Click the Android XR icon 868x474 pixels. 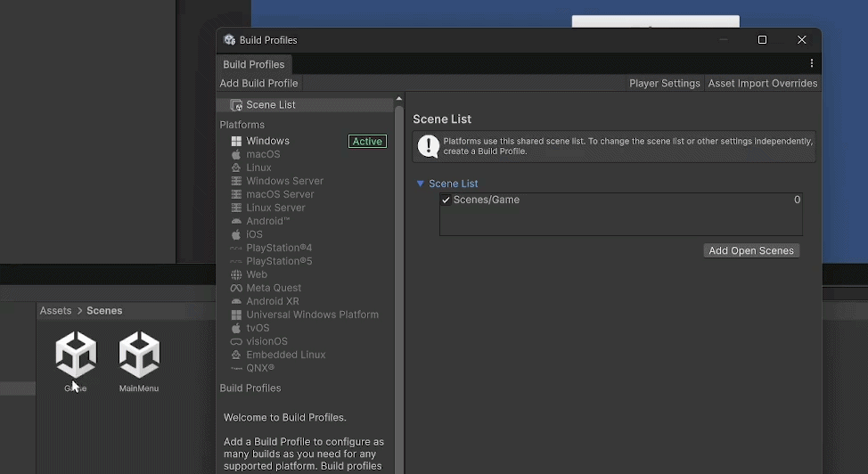(x=236, y=301)
